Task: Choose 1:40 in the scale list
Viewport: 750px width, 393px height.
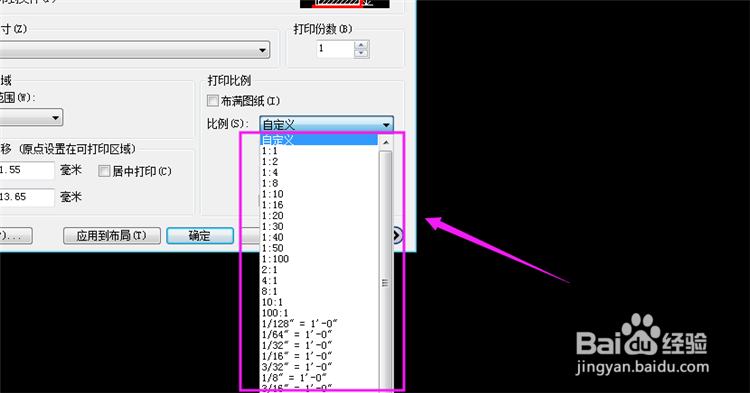Action: tap(319, 237)
